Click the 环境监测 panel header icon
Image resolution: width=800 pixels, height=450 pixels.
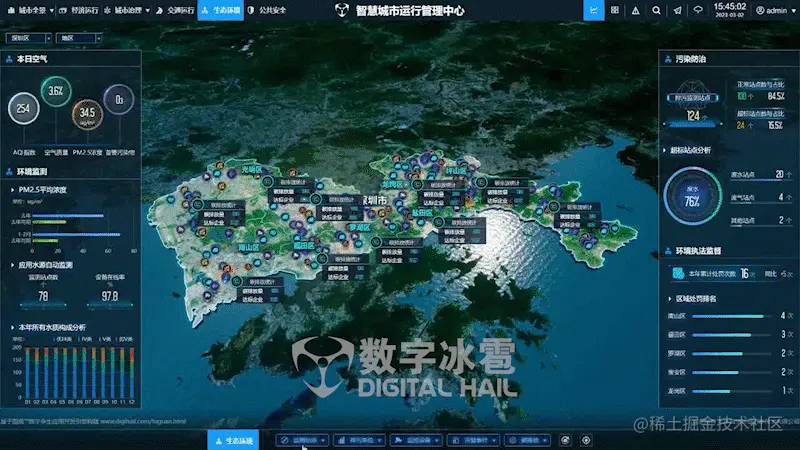click(9, 172)
